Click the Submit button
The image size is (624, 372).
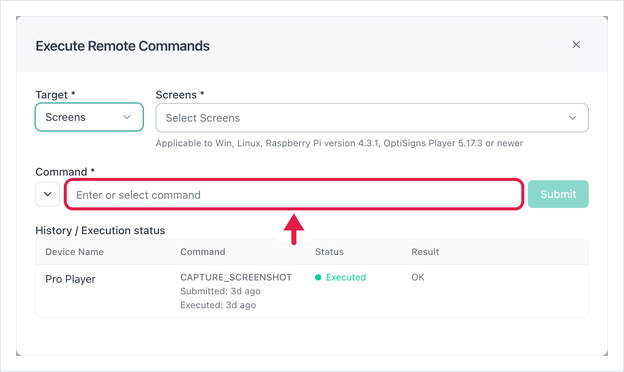558,194
